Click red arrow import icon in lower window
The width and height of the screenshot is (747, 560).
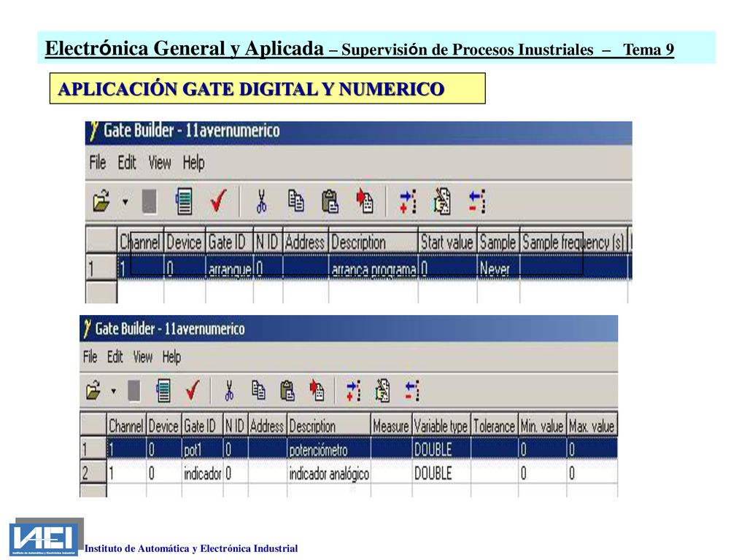(x=317, y=390)
